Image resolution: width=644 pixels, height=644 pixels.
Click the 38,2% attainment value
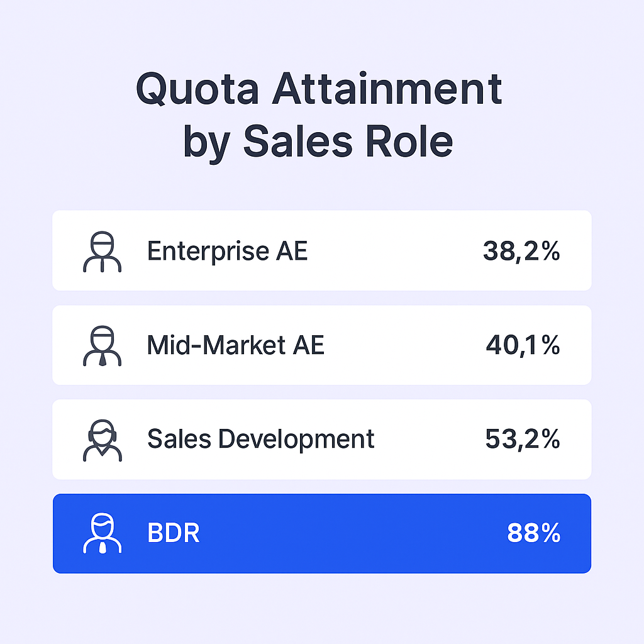tap(521, 252)
